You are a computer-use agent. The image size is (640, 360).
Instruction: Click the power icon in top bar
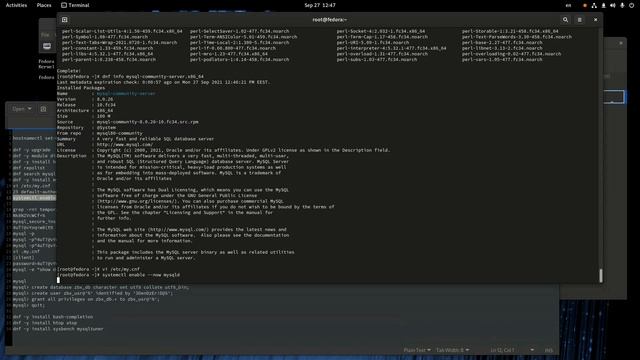pyautogui.click(x=631, y=5)
